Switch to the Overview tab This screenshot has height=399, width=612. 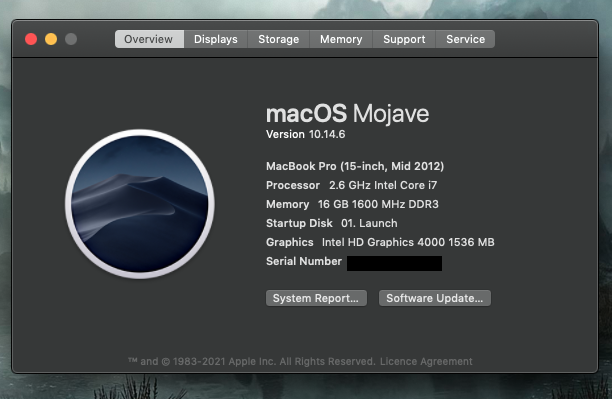pos(149,39)
